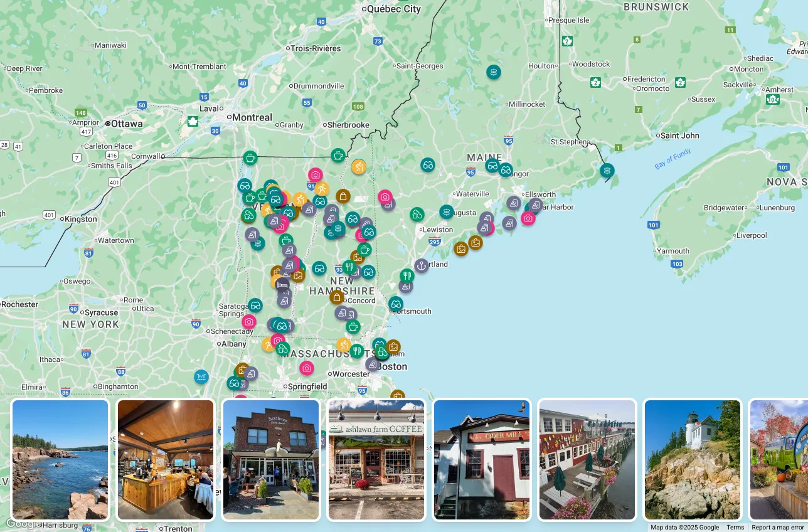Select the fork-and-knife marker just south of Portland

coord(407,275)
